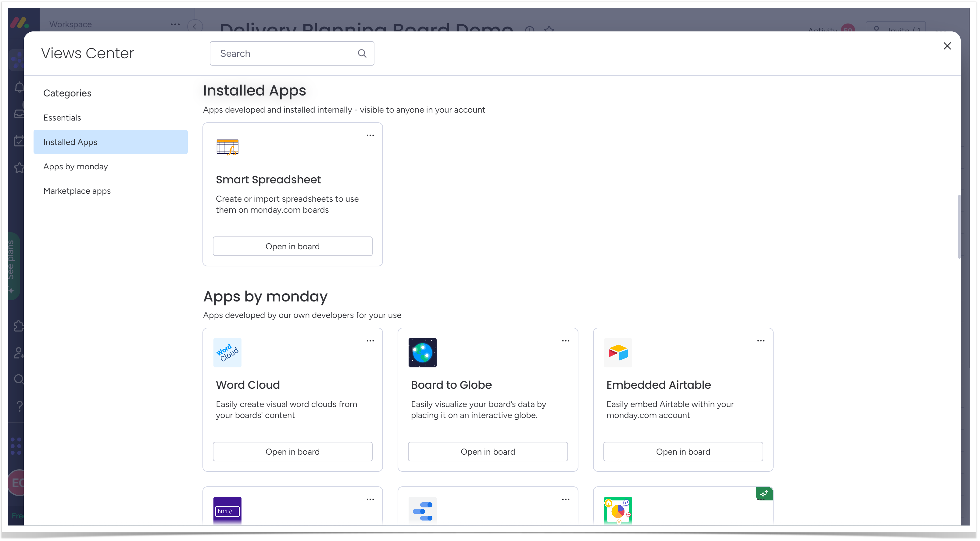This screenshot has width=980, height=541.
Task: Click the Embedded Airtable app icon
Action: (618, 352)
